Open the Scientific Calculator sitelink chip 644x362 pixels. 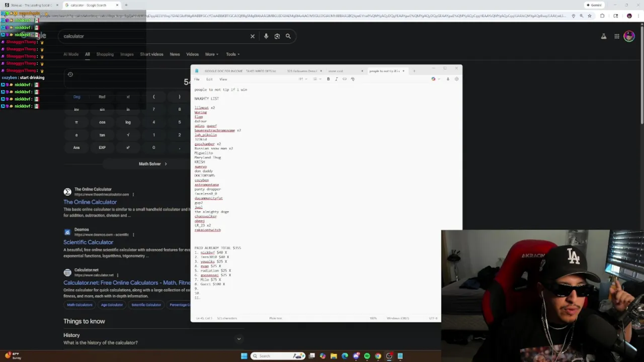(x=146, y=305)
